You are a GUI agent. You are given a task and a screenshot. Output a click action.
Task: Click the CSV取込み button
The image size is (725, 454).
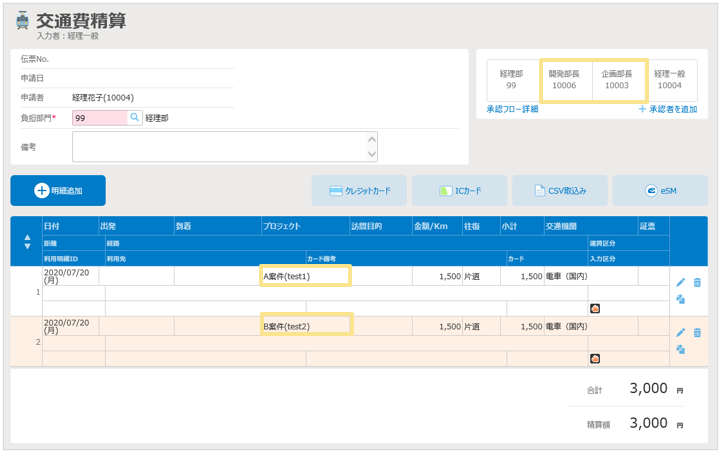click(559, 190)
